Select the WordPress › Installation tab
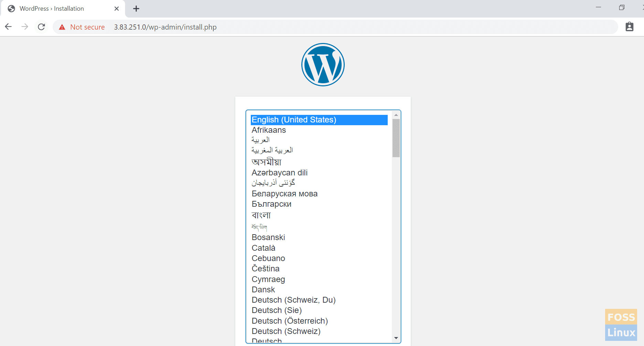Screen dimensions: 644x346 (x=63, y=9)
